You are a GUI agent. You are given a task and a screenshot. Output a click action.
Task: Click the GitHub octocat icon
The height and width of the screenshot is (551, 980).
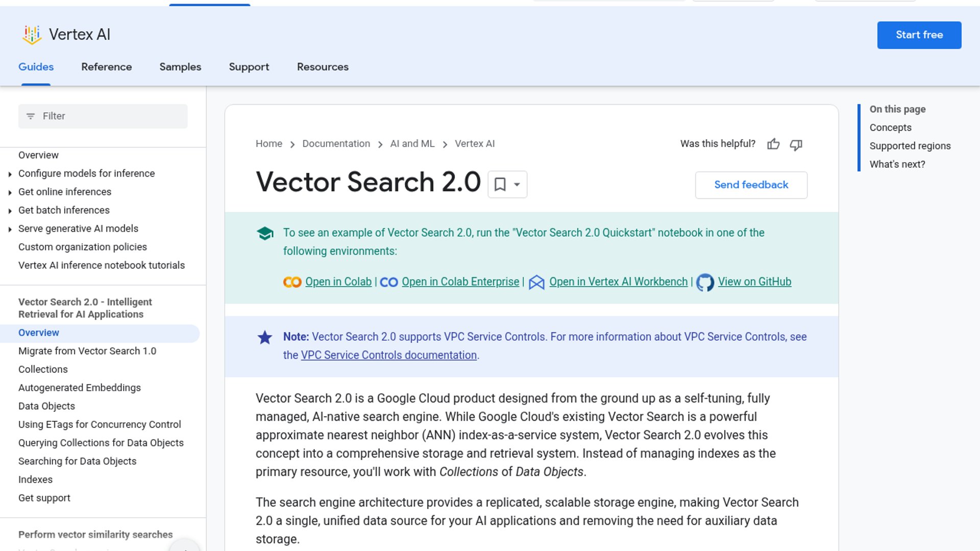coord(705,282)
